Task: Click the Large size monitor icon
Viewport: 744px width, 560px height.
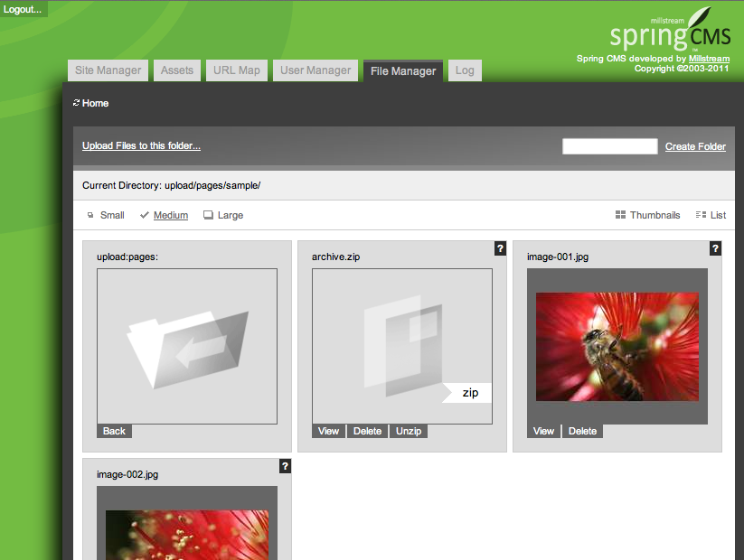Action: click(208, 215)
